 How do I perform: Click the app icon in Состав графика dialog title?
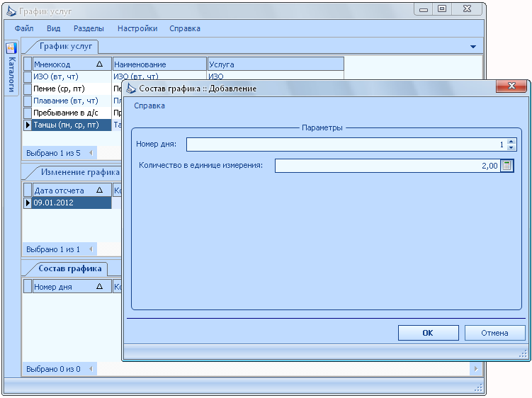click(131, 89)
